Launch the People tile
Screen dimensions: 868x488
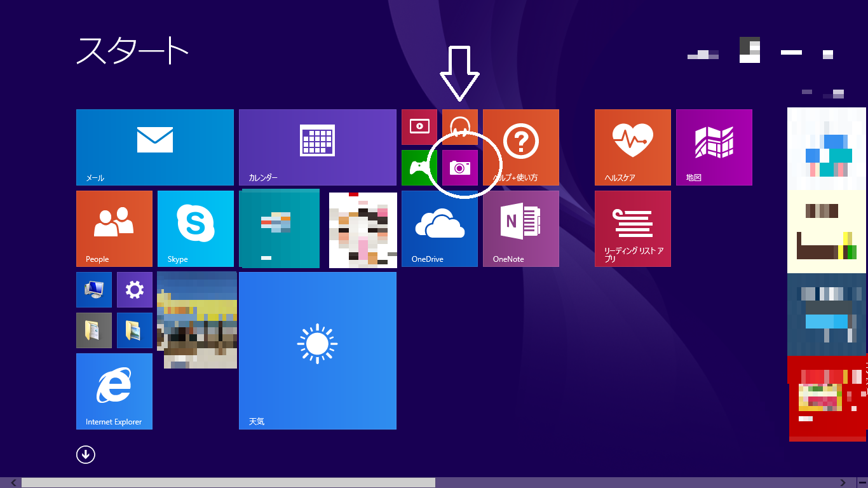click(114, 228)
